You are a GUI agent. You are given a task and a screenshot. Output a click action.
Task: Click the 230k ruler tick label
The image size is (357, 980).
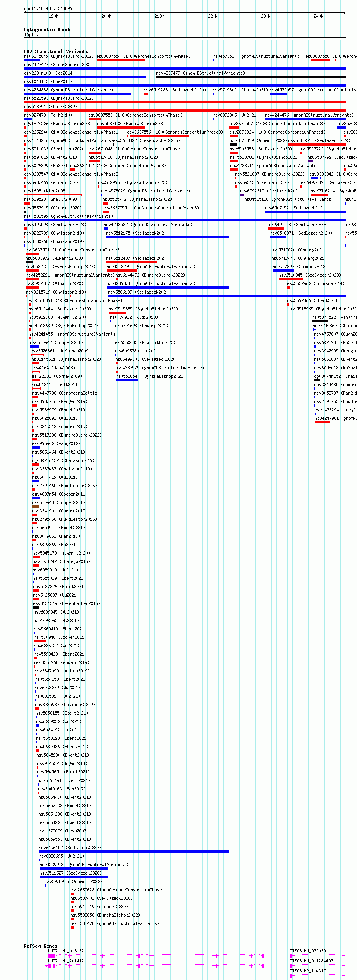pyautogui.click(x=266, y=16)
